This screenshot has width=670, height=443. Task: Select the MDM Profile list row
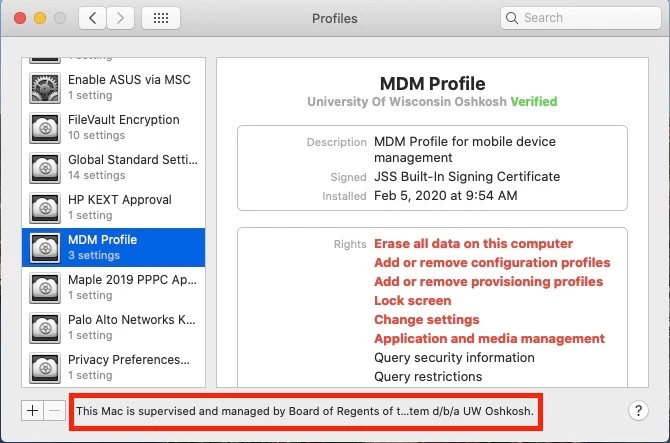[x=114, y=247]
